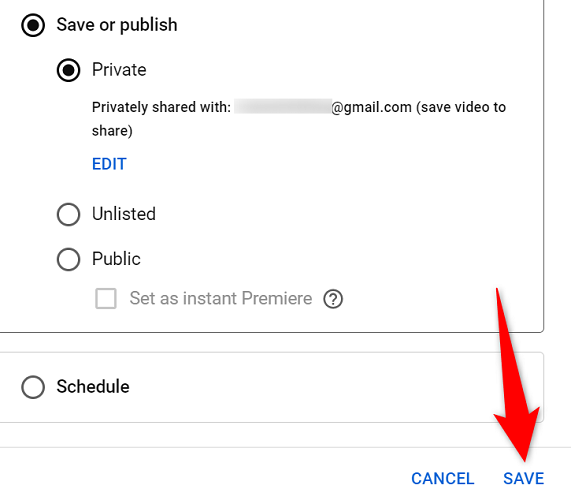Open the instant Premiere help question mark
The width and height of the screenshot is (571, 500).
coord(333,299)
